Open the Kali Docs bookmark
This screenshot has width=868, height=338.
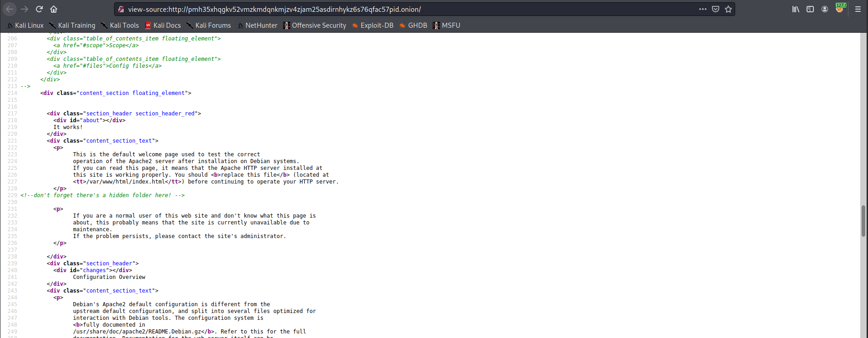(163, 25)
